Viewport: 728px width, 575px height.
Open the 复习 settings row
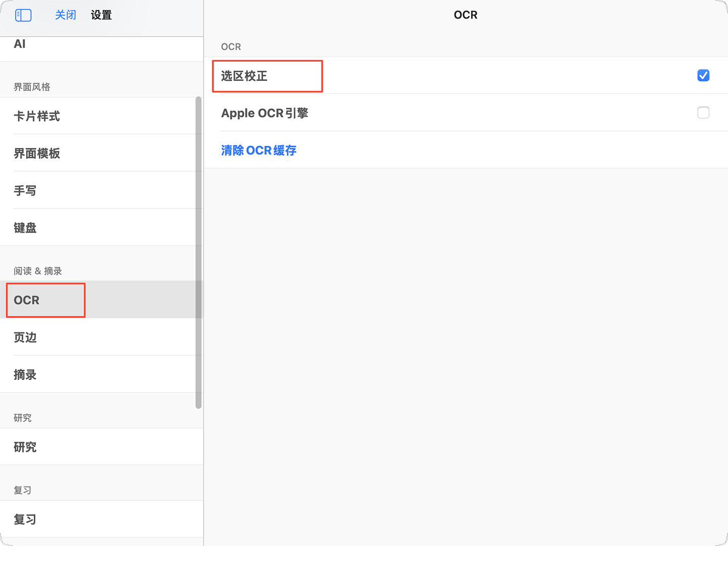click(x=102, y=519)
